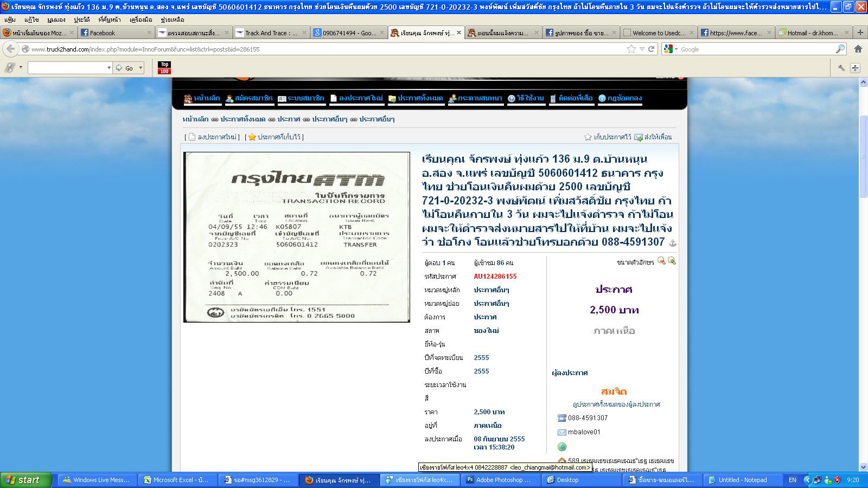Image resolution: width=868 pixels, height=488 pixels.
Task: Select announcement code AU124286155
Action: pos(495,277)
